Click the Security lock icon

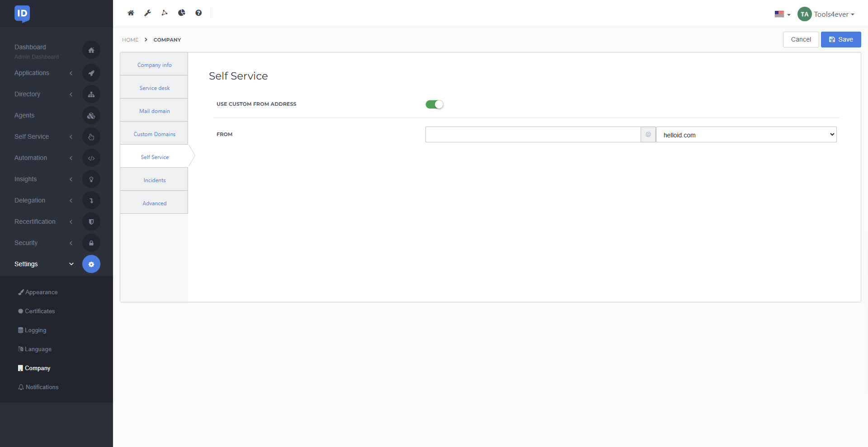[91, 243]
